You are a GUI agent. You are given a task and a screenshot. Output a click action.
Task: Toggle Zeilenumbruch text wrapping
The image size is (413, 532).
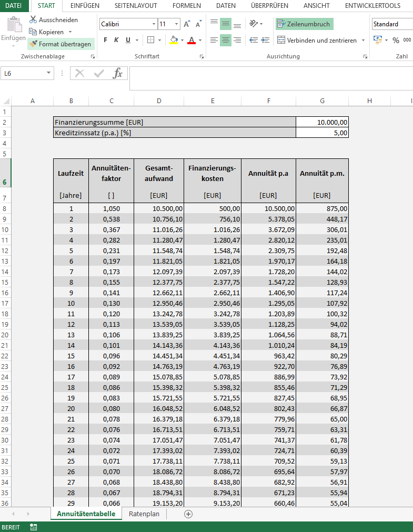coord(304,24)
